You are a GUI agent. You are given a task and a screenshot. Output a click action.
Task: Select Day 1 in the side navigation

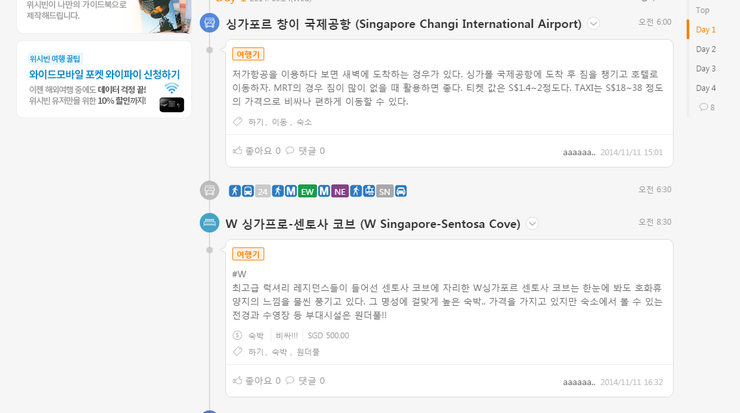pyautogui.click(x=706, y=30)
